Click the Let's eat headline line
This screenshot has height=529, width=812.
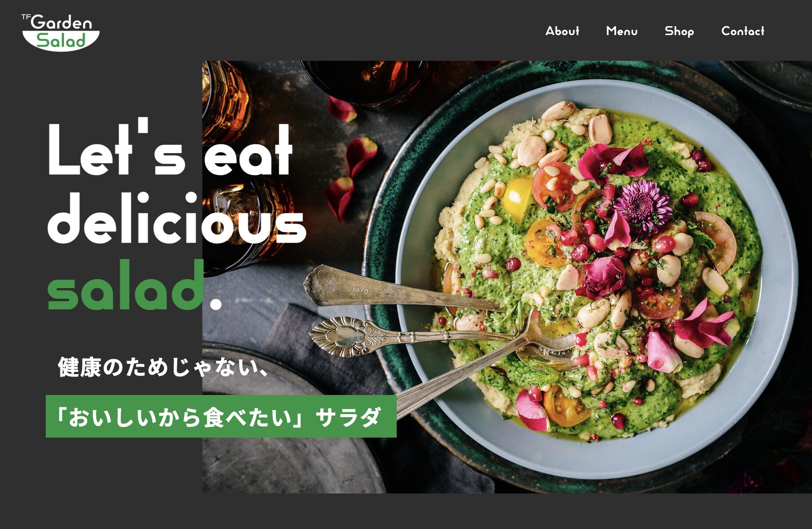pyautogui.click(x=170, y=148)
